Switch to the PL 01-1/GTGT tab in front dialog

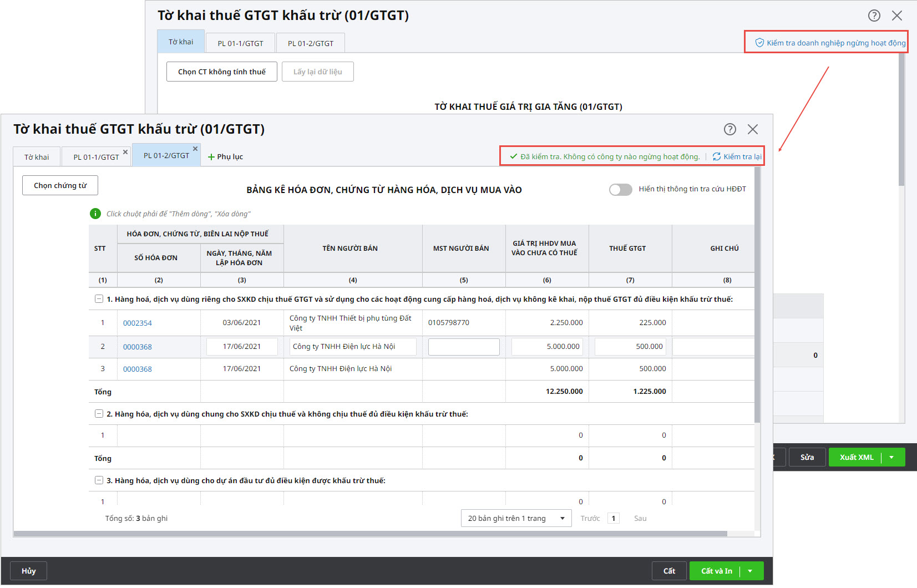(96, 157)
